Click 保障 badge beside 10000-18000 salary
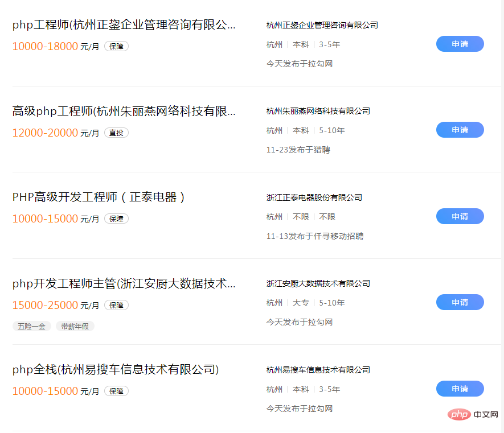 tap(116, 46)
